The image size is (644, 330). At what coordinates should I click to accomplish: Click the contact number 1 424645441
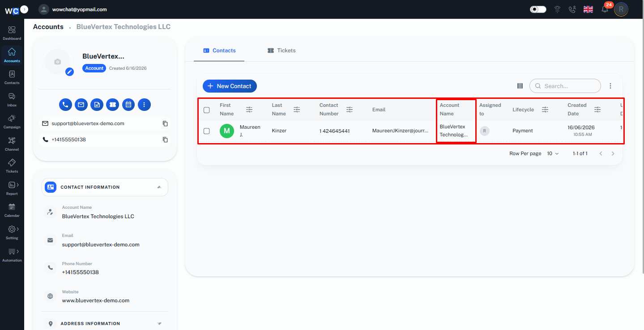pyautogui.click(x=335, y=131)
